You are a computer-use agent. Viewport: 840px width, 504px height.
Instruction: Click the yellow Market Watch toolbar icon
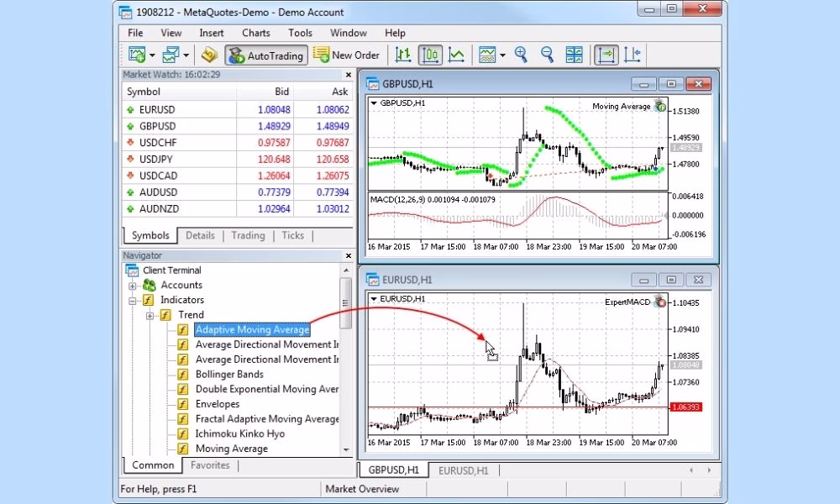point(210,55)
